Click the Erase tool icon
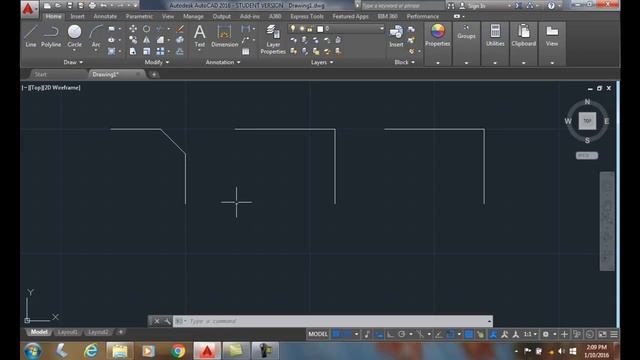Viewport: 640px width, 360px height. click(x=180, y=29)
